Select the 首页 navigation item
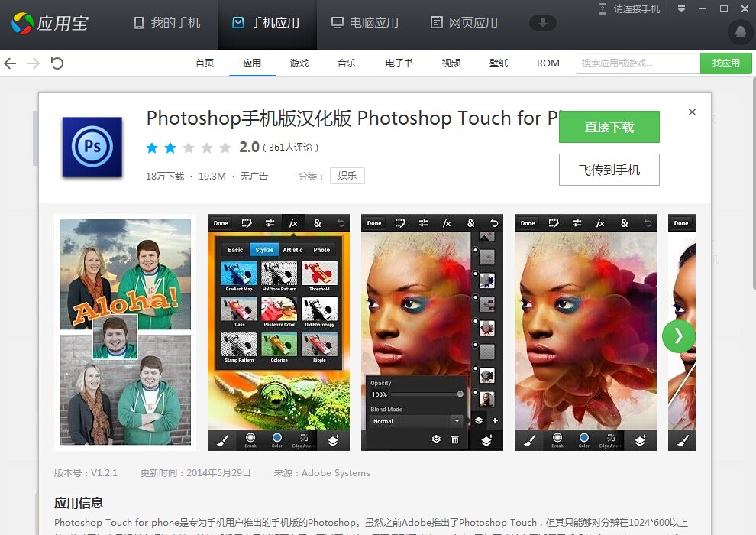Viewport: 756px width, 535px height. 205,63
